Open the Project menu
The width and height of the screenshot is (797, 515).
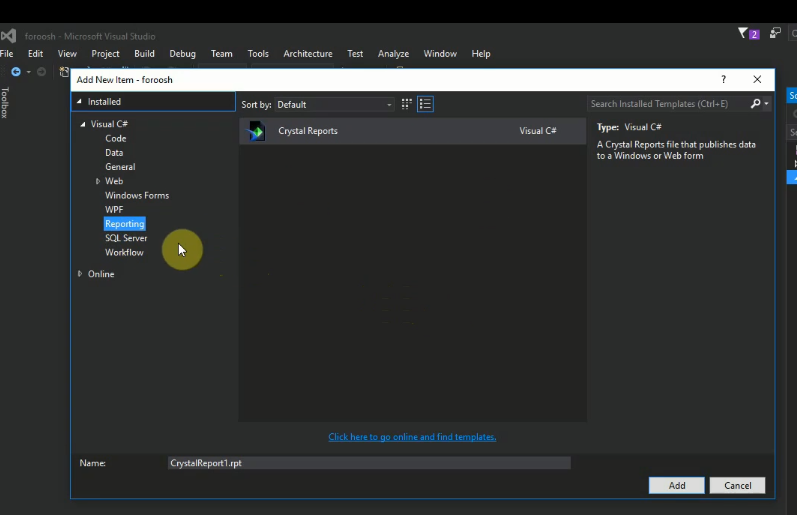tap(105, 53)
